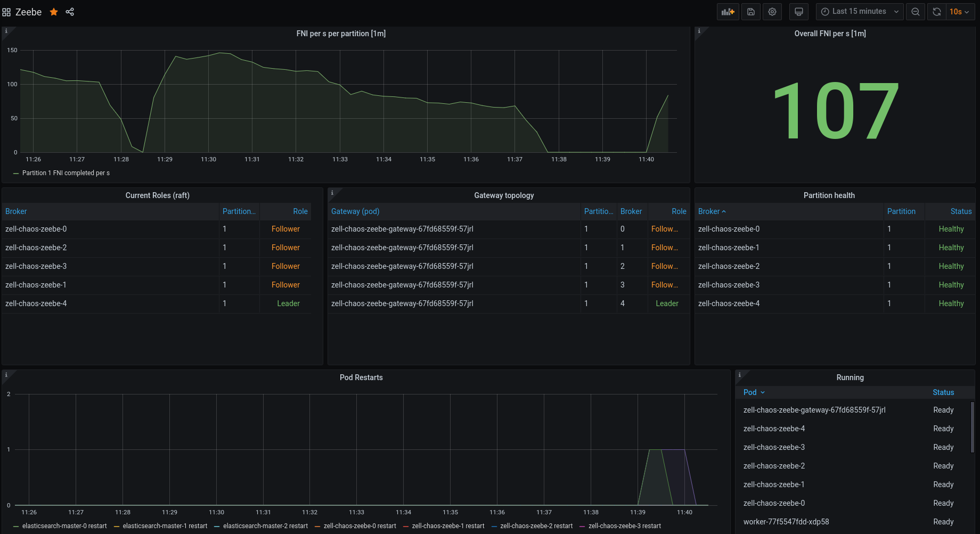
Task: Switch to TV view mode monitor icon
Action: (799, 12)
